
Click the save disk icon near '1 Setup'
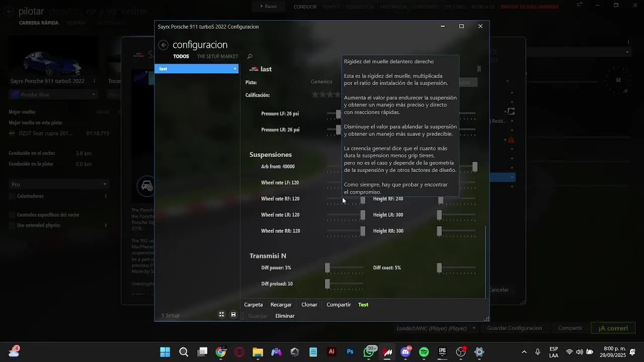tap(233, 315)
